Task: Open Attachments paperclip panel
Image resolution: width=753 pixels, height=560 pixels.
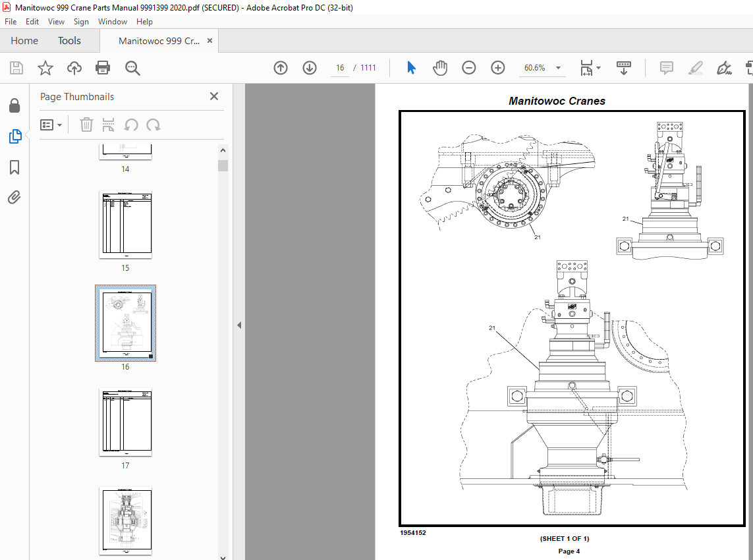Action: [x=14, y=198]
